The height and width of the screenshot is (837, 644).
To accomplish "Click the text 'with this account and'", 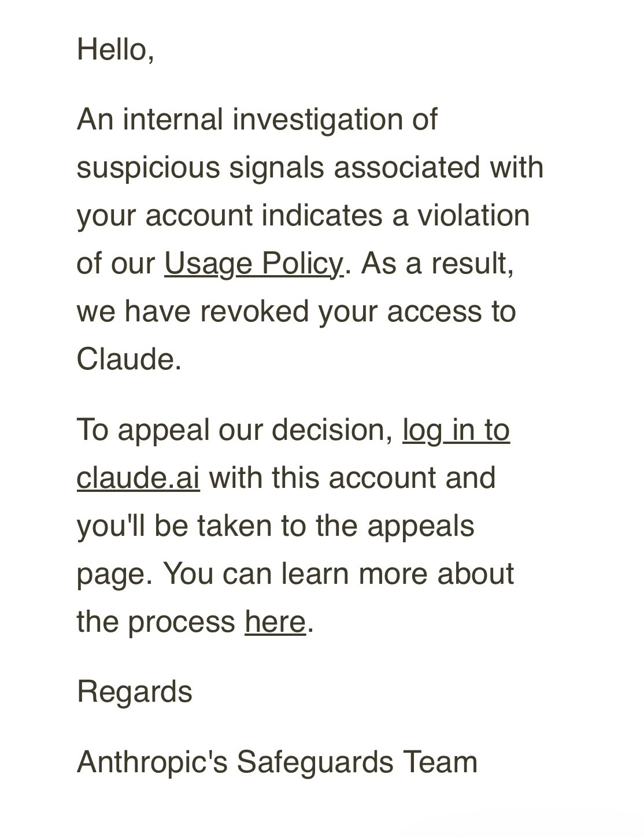I will (x=352, y=478).
